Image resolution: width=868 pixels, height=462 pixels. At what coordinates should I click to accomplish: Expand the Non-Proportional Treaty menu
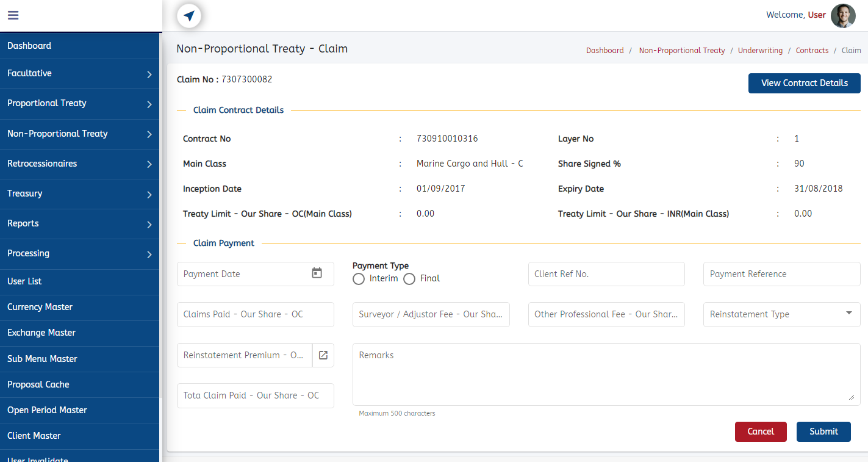(80, 134)
